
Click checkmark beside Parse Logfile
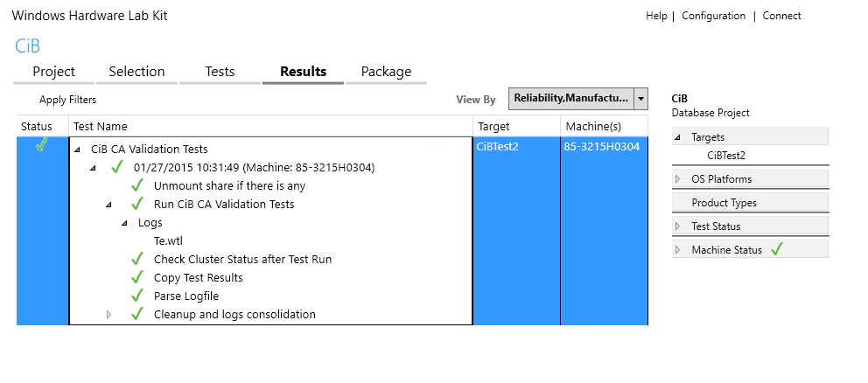coord(136,296)
